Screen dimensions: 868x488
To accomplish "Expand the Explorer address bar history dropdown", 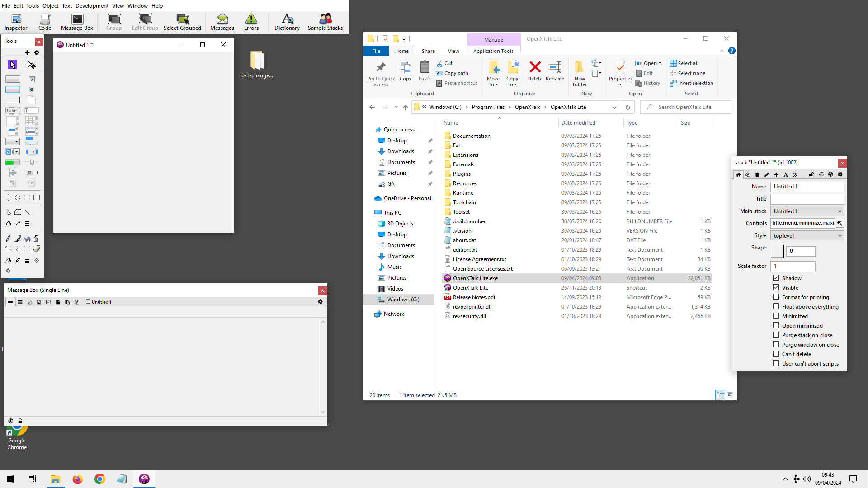I will [x=614, y=107].
